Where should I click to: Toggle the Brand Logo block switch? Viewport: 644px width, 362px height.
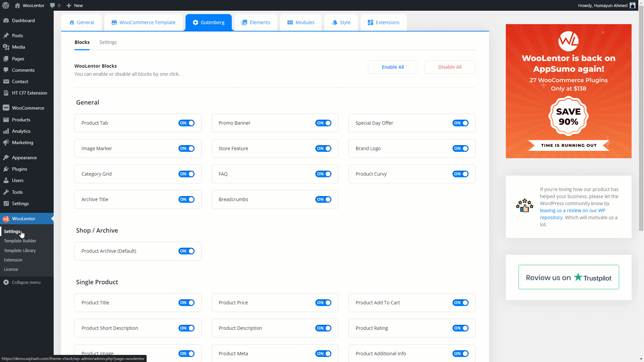460,148
